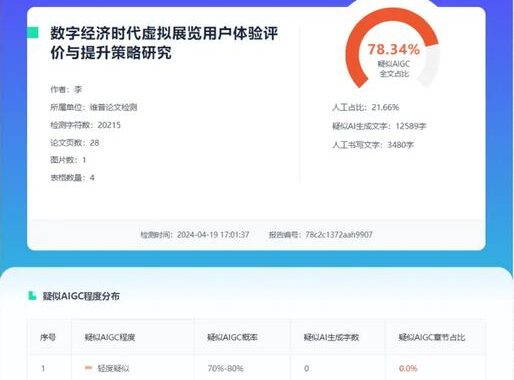
Task: Click the 疑似AIGC程度 column header
Action: point(110,337)
